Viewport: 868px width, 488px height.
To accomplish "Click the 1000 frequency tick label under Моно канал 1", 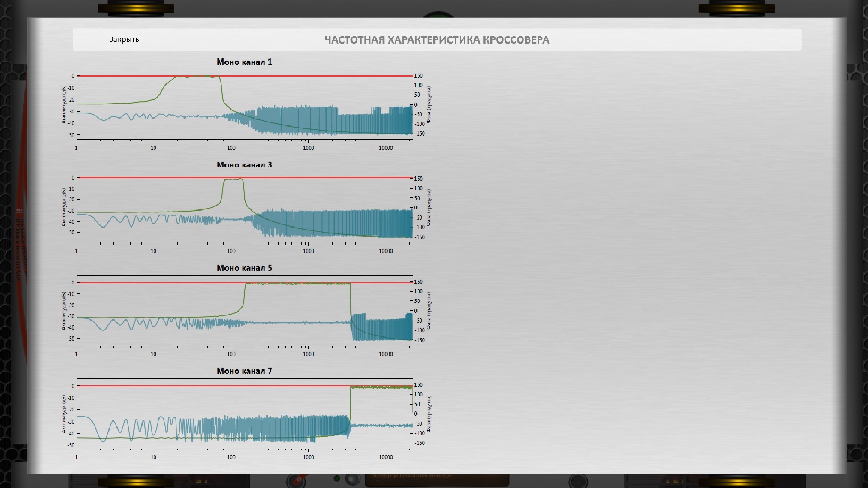I will pos(308,148).
